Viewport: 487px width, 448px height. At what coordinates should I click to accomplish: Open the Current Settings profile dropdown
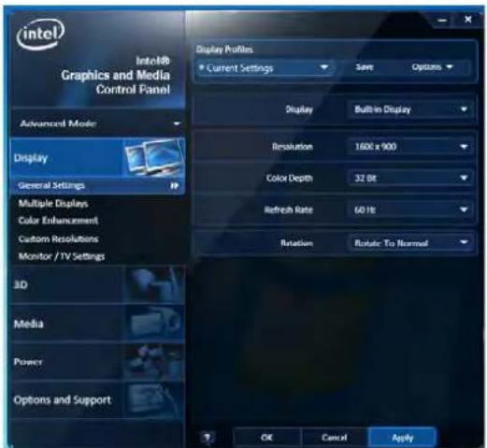[x=265, y=67]
